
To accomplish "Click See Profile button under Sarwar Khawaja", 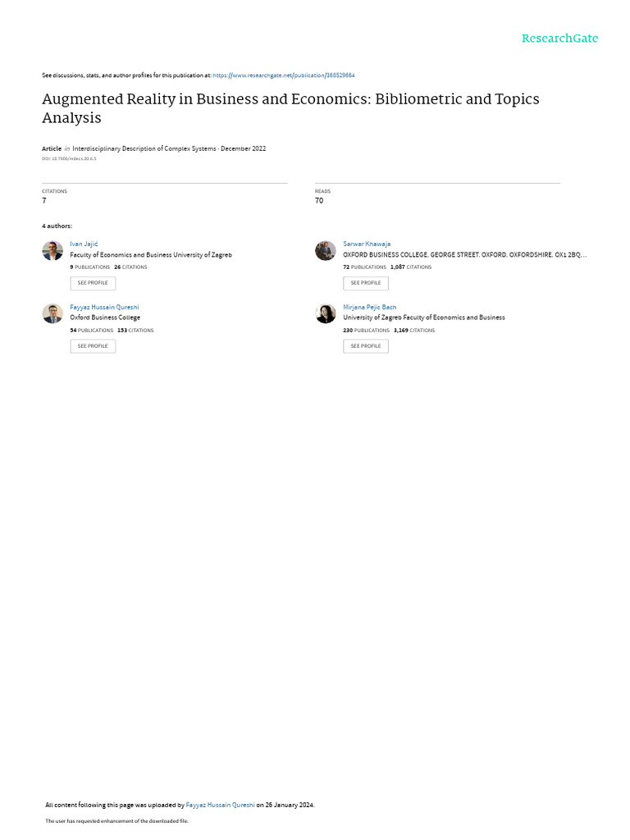I will point(366,283).
